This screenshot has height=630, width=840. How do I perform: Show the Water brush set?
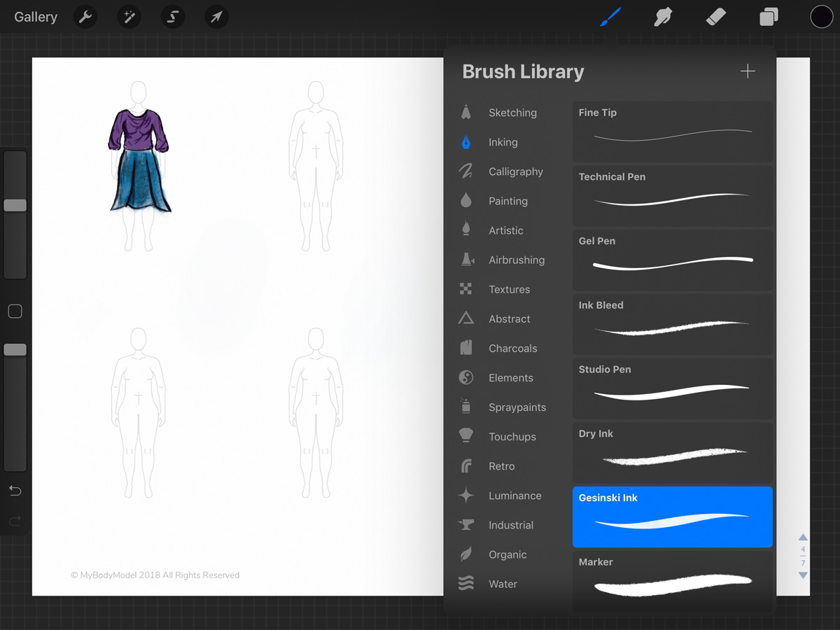pyautogui.click(x=503, y=584)
